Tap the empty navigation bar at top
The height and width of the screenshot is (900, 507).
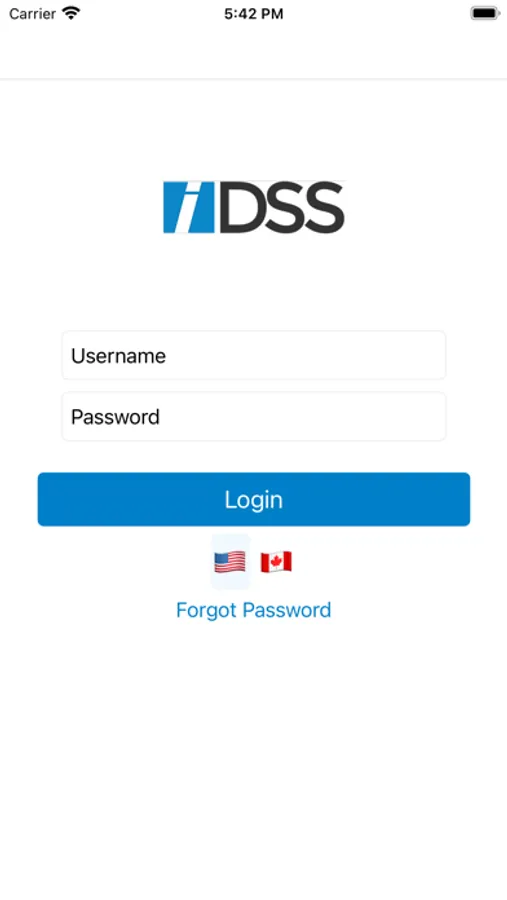click(x=254, y=53)
